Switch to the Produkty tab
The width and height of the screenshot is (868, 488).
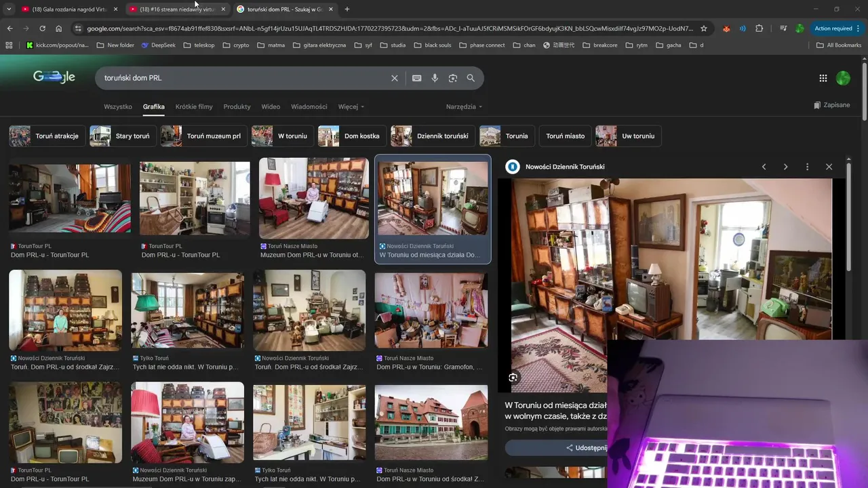(237, 106)
